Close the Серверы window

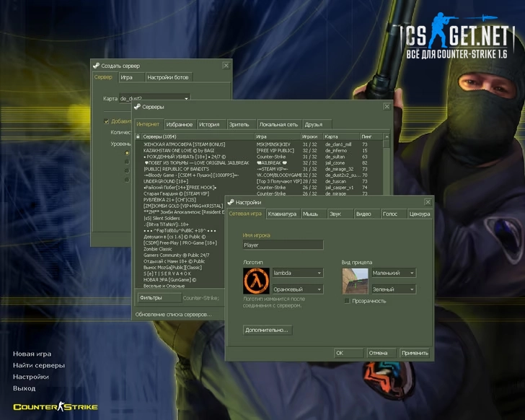click(385, 106)
